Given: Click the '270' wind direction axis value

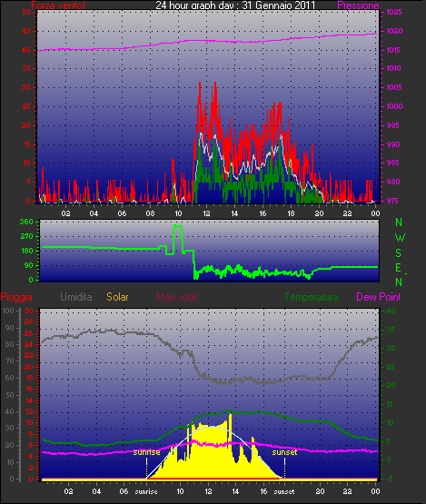Looking at the screenshot, I should coord(26,236).
